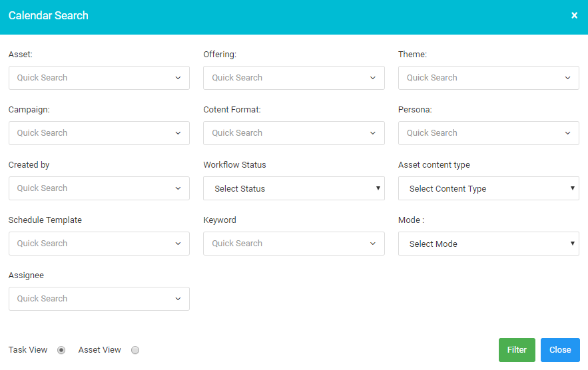This screenshot has width=588, height=370.
Task: Open the Keyword quick search dropdown
Action: pyautogui.click(x=294, y=244)
